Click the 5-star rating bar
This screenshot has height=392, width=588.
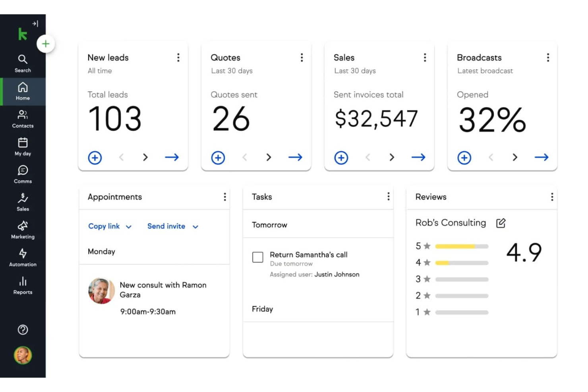[462, 246]
